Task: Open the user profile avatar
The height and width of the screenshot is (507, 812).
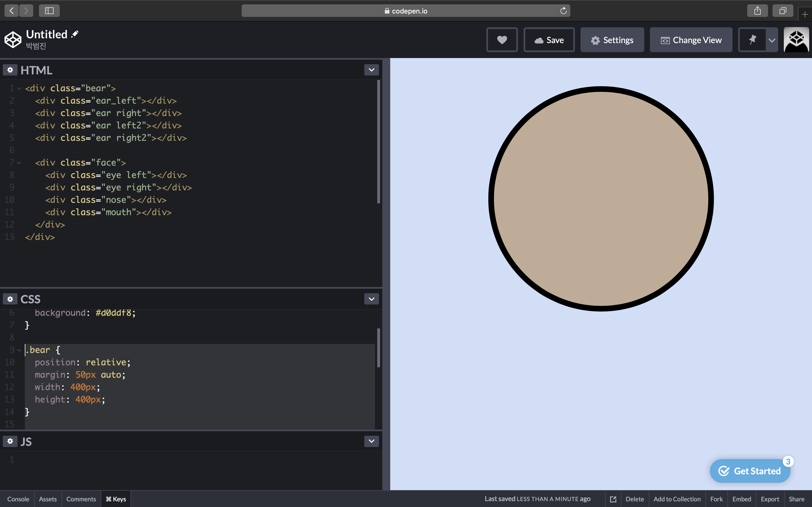Action: tap(796, 40)
